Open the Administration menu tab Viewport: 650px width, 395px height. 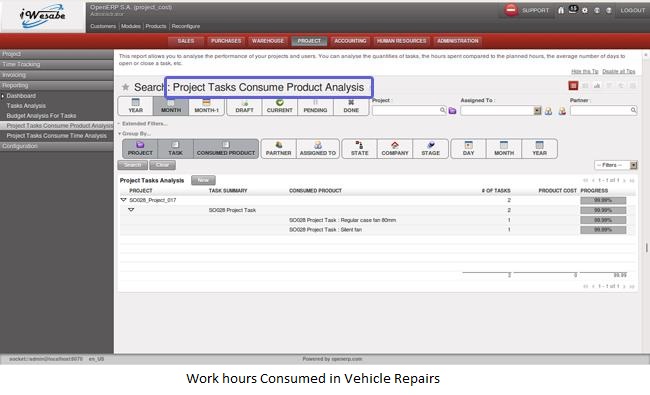pyautogui.click(x=458, y=41)
